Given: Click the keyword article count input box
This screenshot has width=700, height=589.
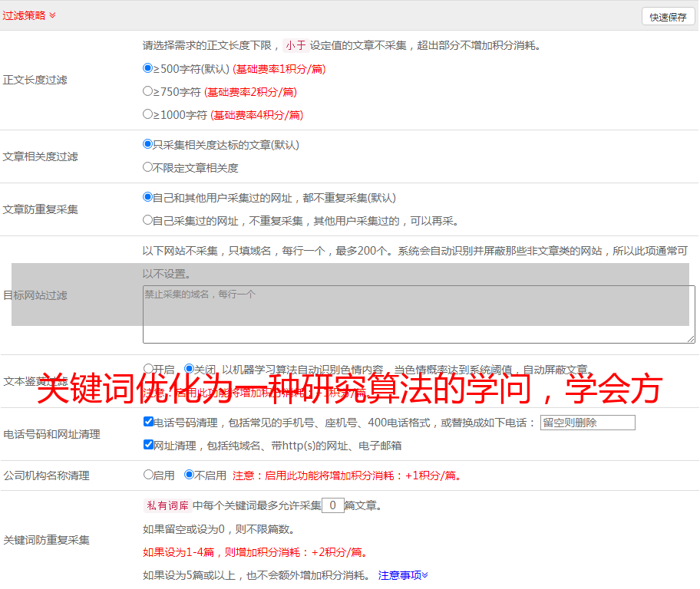Looking at the screenshot, I should [332, 505].
